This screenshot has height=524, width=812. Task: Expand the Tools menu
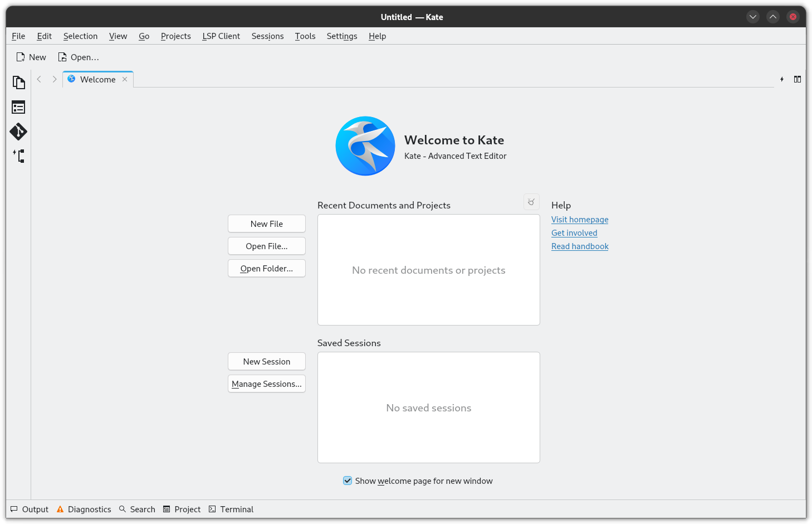pyautogui.click(x=305, y=36)
